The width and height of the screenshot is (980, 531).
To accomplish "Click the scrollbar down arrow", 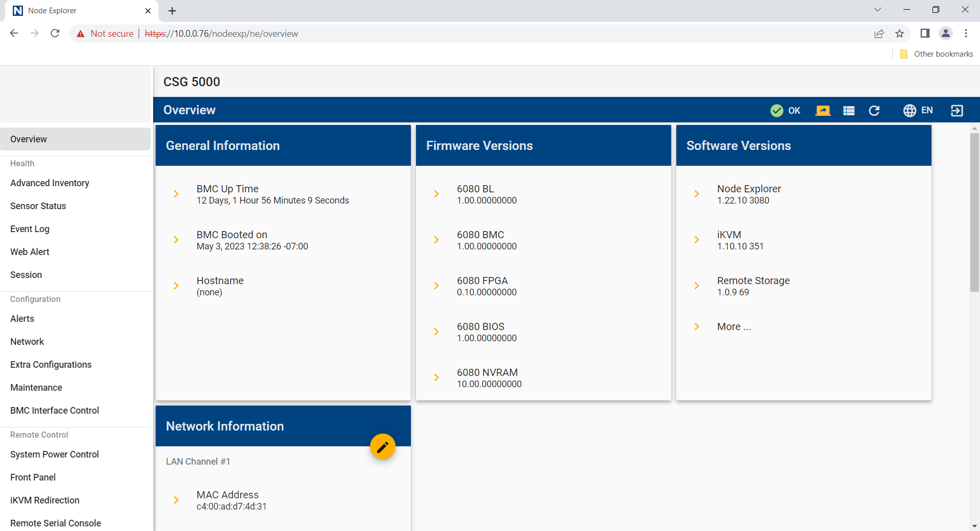I will coord(974,526).
